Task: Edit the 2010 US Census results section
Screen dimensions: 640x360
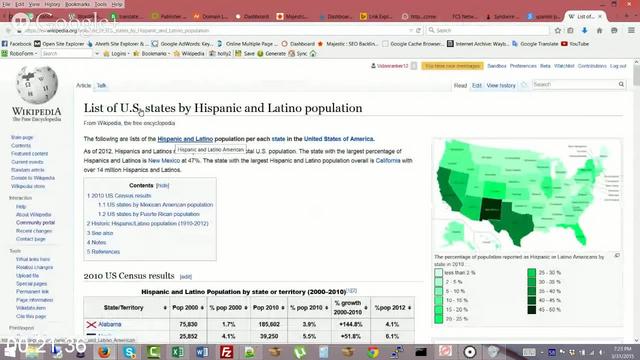Action: [186, 276]
